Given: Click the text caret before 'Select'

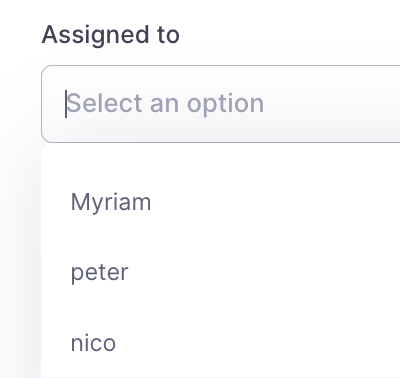Looking at the screenshot, I should coord(66,104).
